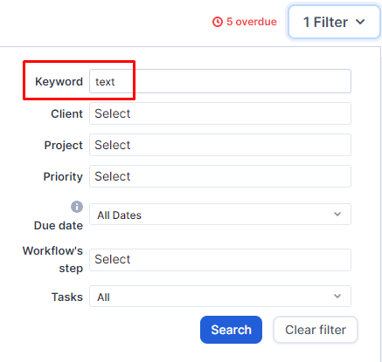This screenshot has width=382, height=362.
Task: Click the arrow in the All Dates field
Action: tap(337, 214)
